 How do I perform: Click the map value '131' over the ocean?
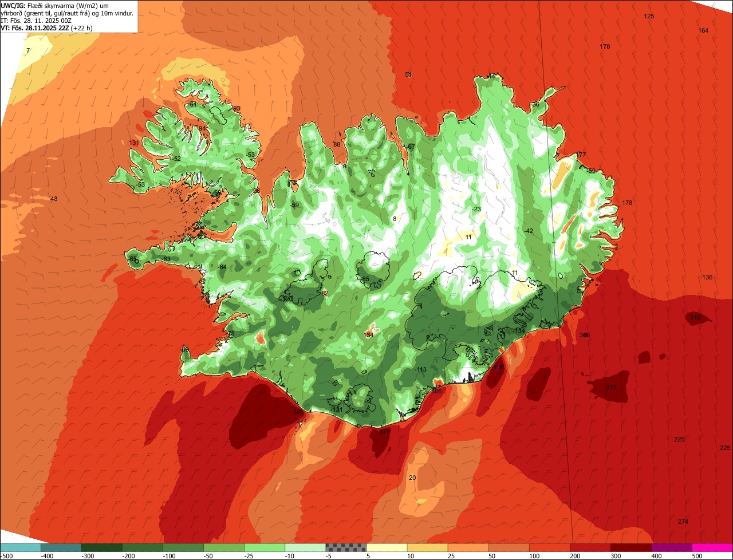(x=134, y=143)
